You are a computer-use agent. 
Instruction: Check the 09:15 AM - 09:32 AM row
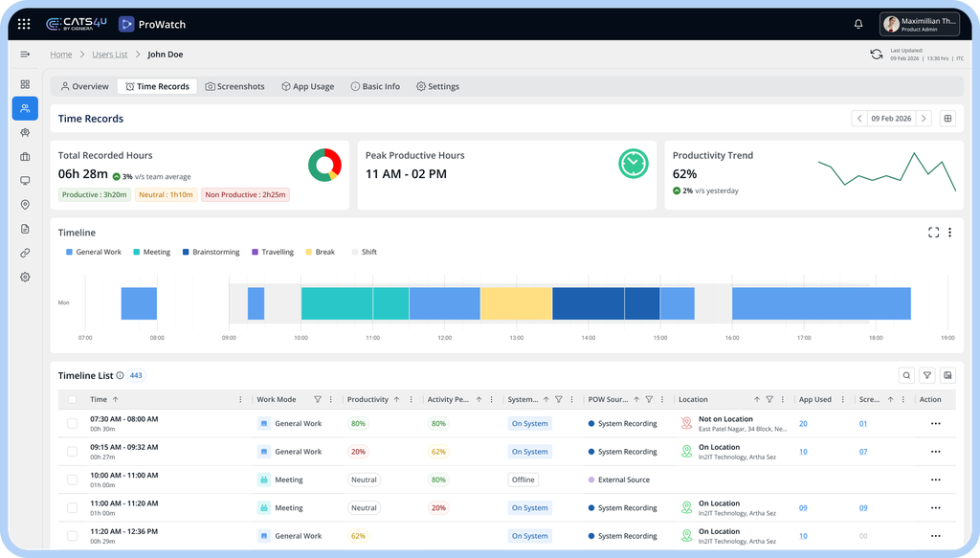point(72,452)
